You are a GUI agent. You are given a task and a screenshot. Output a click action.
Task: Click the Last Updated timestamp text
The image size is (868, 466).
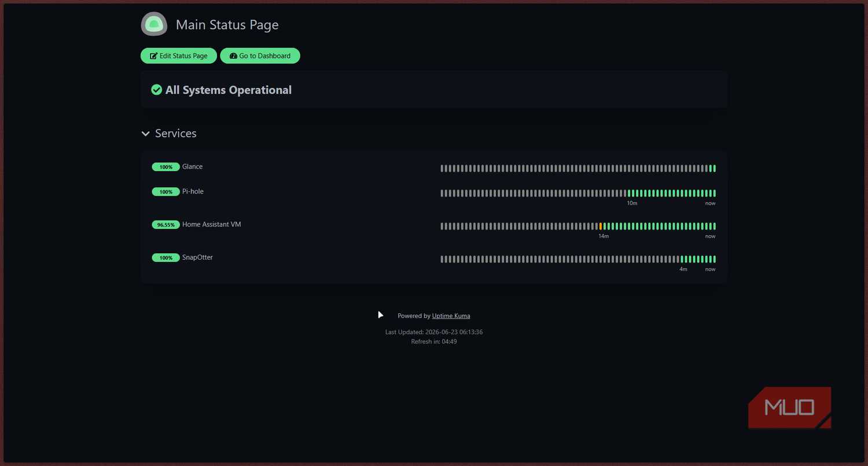434,332
